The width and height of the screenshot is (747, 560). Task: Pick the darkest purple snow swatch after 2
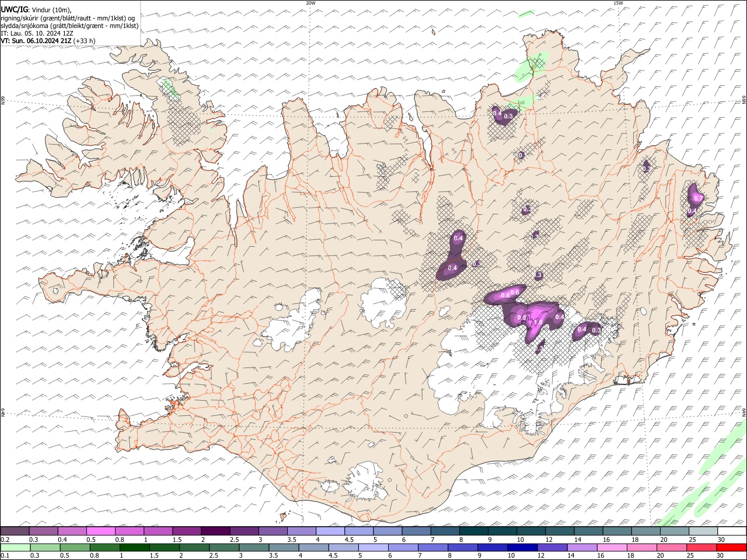[x=215, y=531]
